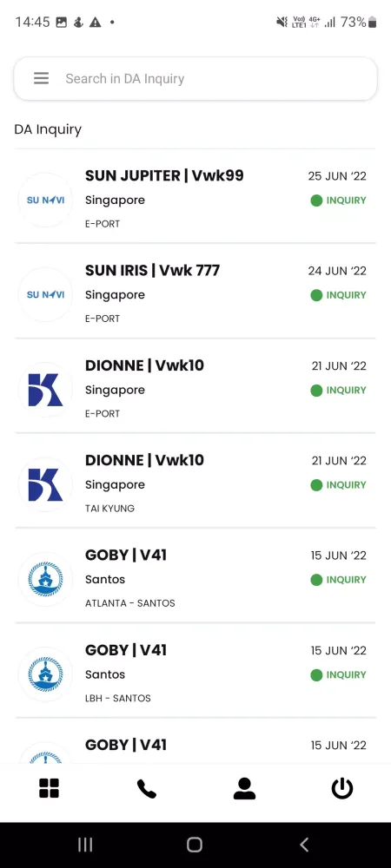The width and height of the screenshot is (391, 868).
Task: Tap the power logout icon
Action: [x=342, y=788]
